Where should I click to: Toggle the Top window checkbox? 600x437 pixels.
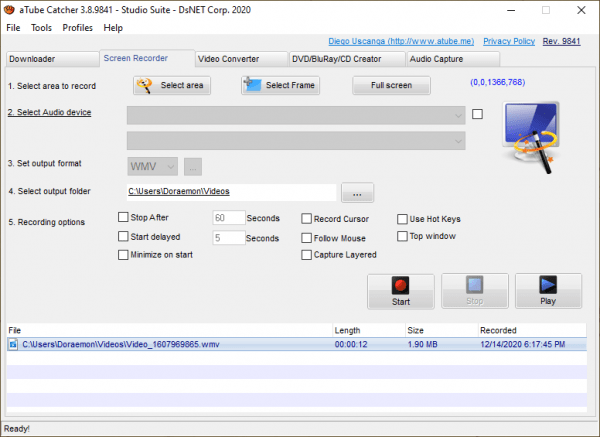point(402,236)
